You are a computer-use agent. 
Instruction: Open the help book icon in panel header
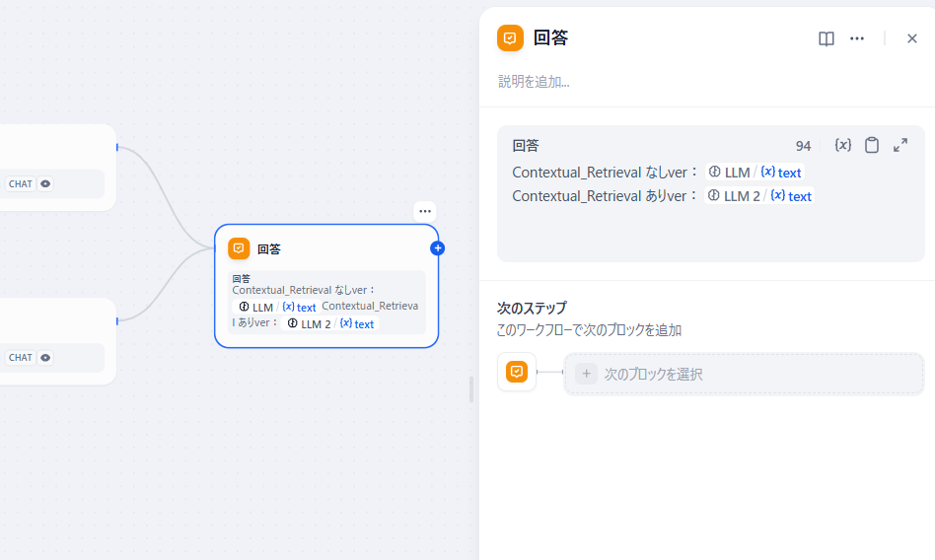[826, 38]
